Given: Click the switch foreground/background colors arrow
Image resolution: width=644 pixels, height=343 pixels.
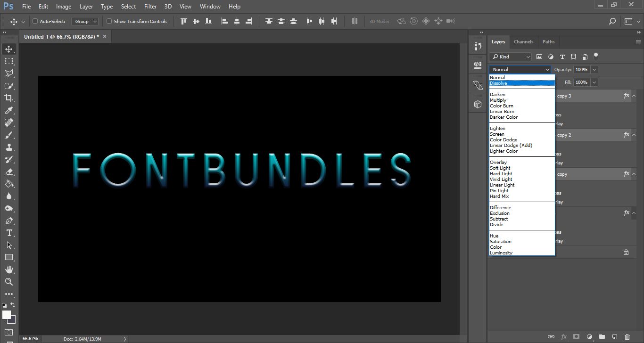Looking at the screenshot, I should click(13, 305).
